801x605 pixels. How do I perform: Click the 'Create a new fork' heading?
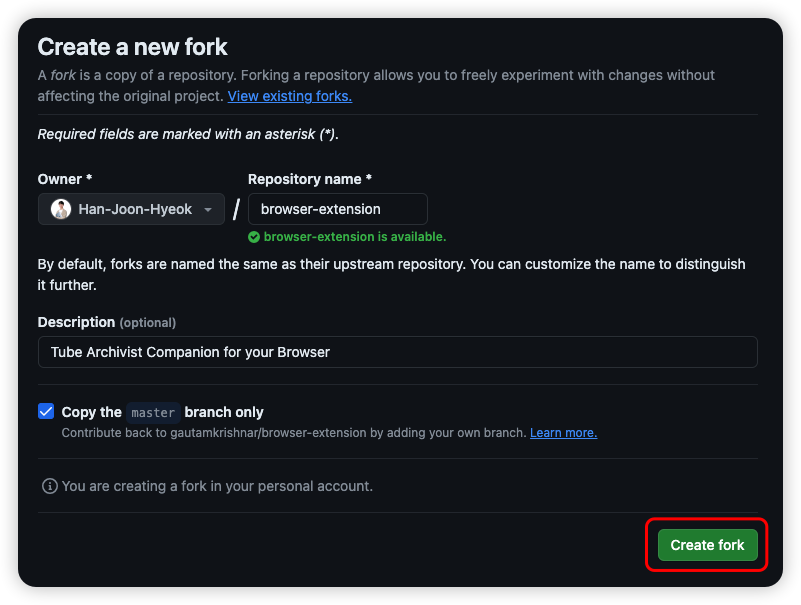pyautogui.click(x=133, y=46)
